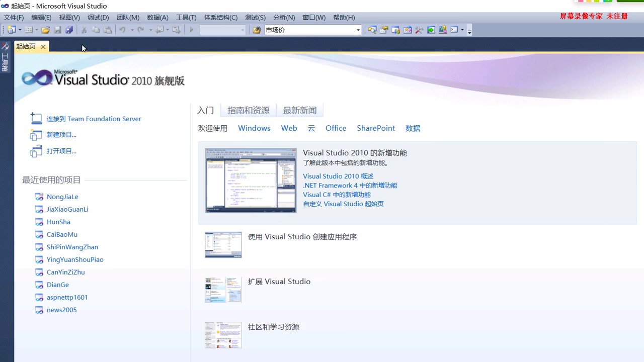The height and width of the screenshot is (362, 644).
Task: Open recent project JiaXiaoGuanLi
Action: (67, 209)
